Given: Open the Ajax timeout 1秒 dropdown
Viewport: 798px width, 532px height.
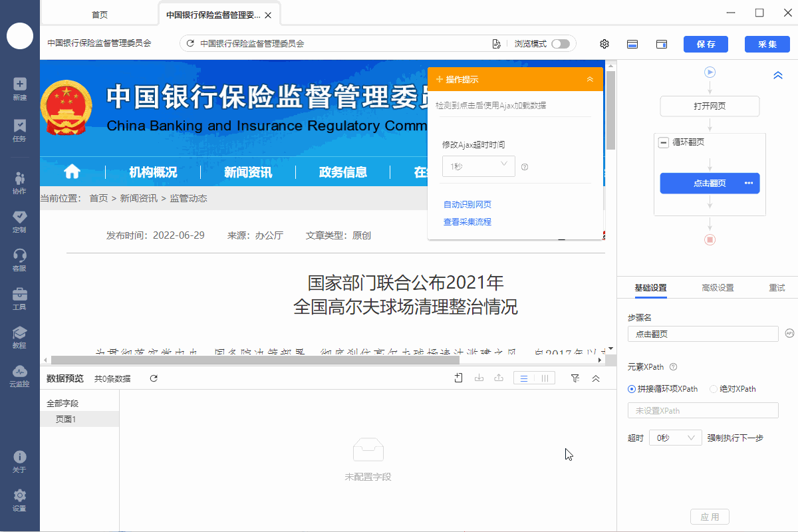Looking at the screenshot, I should coord(479,166).
